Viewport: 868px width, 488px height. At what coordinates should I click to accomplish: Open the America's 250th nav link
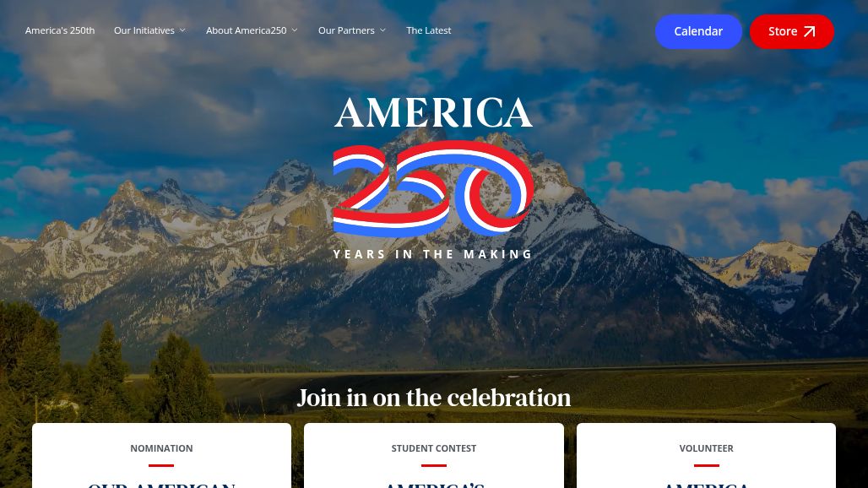(x=60, y=30)
